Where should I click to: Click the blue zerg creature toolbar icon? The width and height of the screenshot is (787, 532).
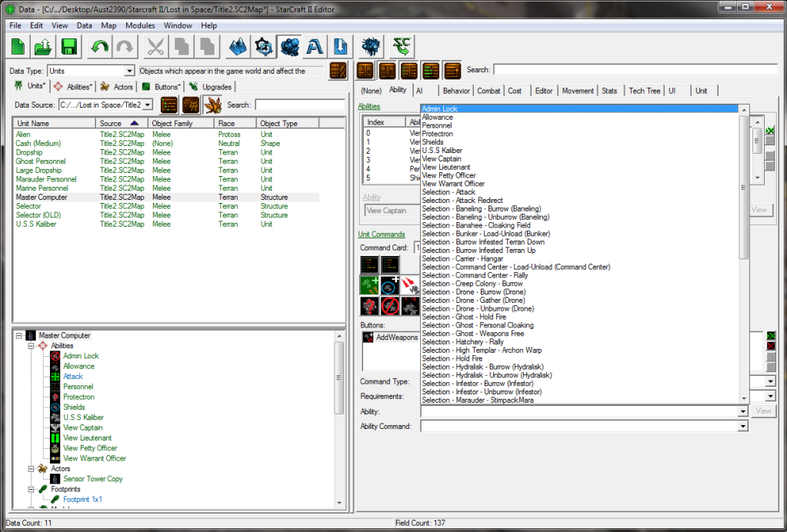pos(372,47)
